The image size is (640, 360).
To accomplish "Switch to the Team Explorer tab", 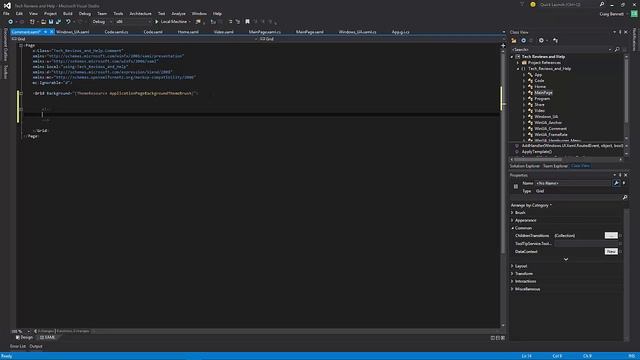I will coord(556,166).
